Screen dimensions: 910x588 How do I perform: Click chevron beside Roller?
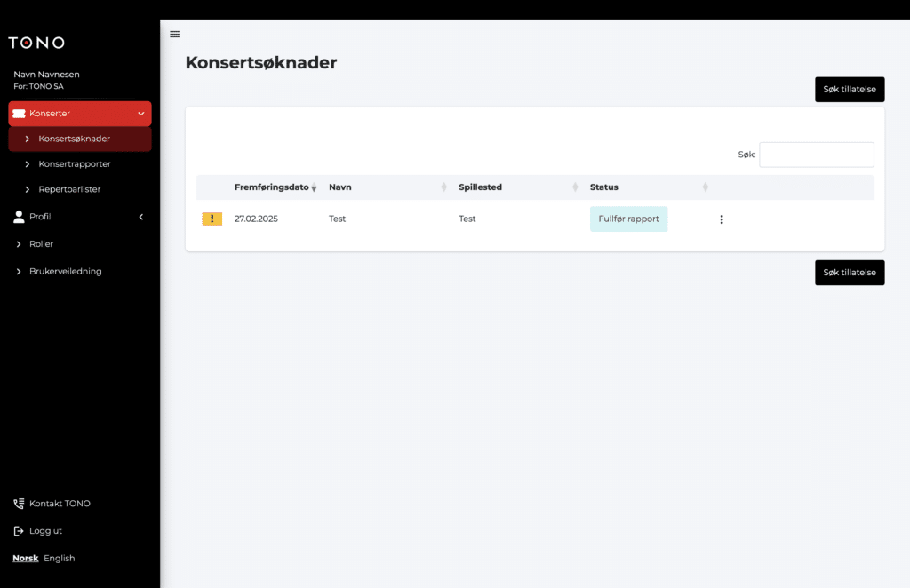coord(19,244)
